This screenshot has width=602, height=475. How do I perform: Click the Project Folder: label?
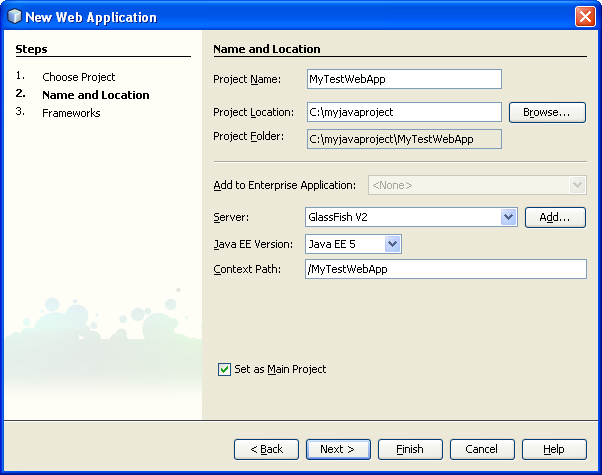[x=248, y=136]
